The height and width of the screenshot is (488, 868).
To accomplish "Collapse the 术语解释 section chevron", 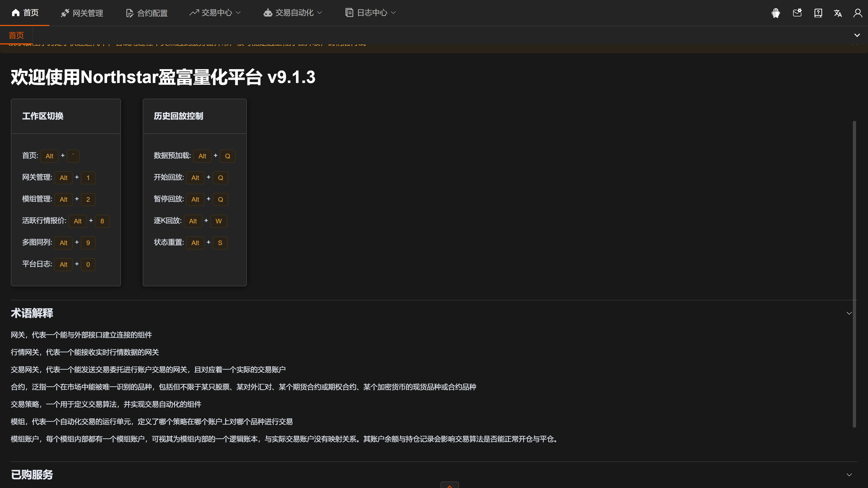I will pos(849,313).
